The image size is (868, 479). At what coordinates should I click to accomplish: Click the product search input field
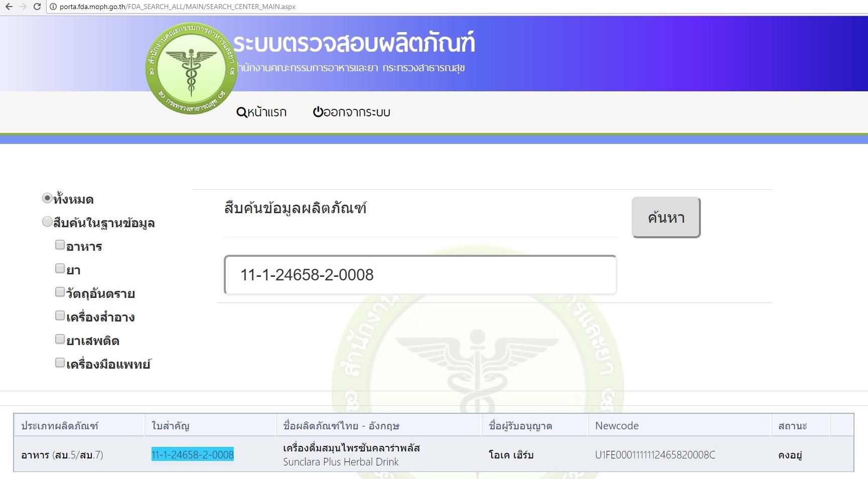coord(420,275)
